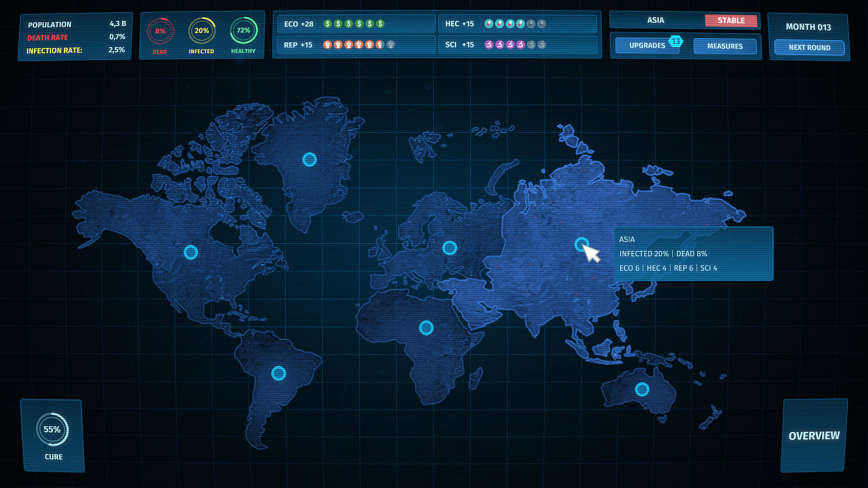Click the ECO +28 resource bar
This screenshot has height=488, width=868.
coord(355,24)
